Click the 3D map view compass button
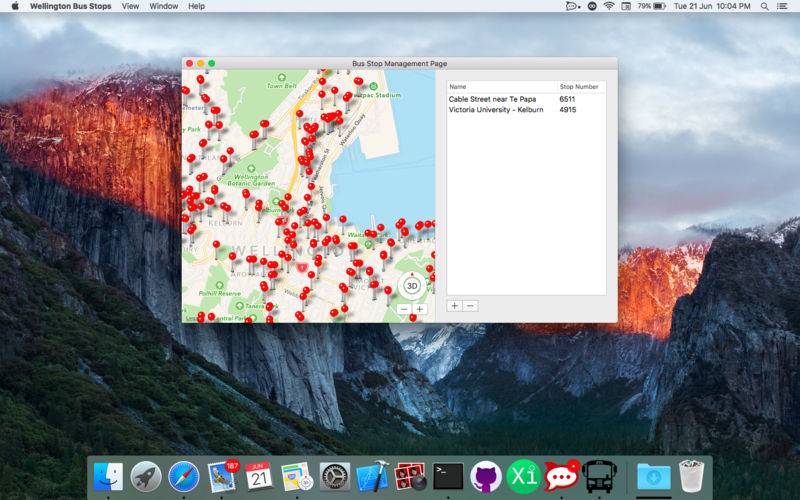Viewport: 800px width, 500px height. pyautogui.click(x=411, y=285)
